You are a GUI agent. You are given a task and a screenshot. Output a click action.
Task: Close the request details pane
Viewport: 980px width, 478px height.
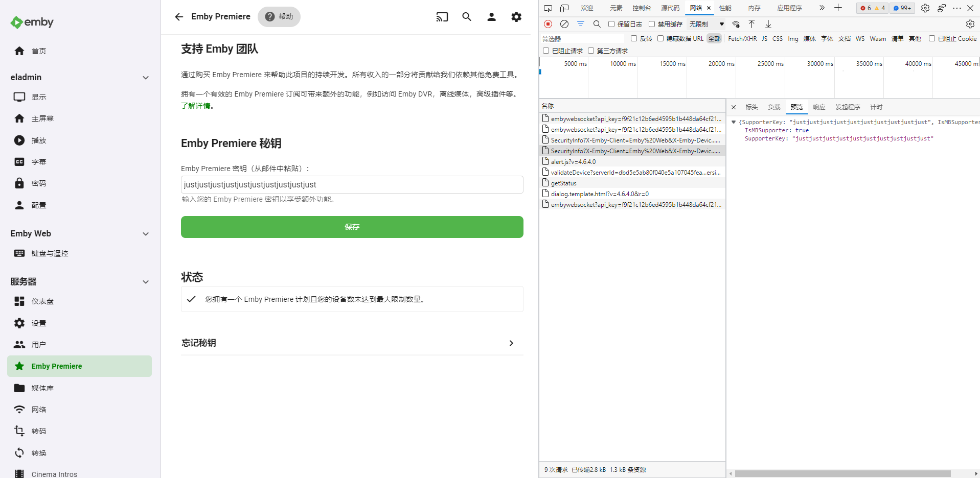[734, 107]
